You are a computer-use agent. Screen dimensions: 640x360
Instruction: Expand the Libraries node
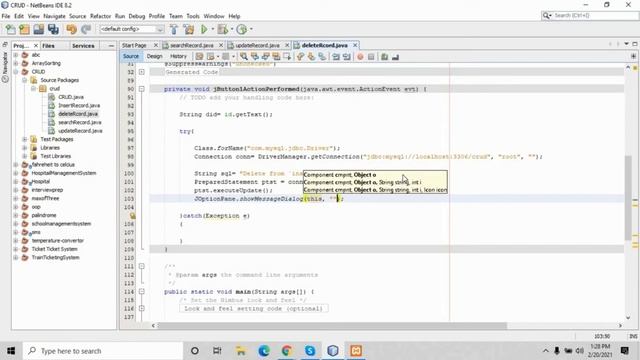click(24, 148)
